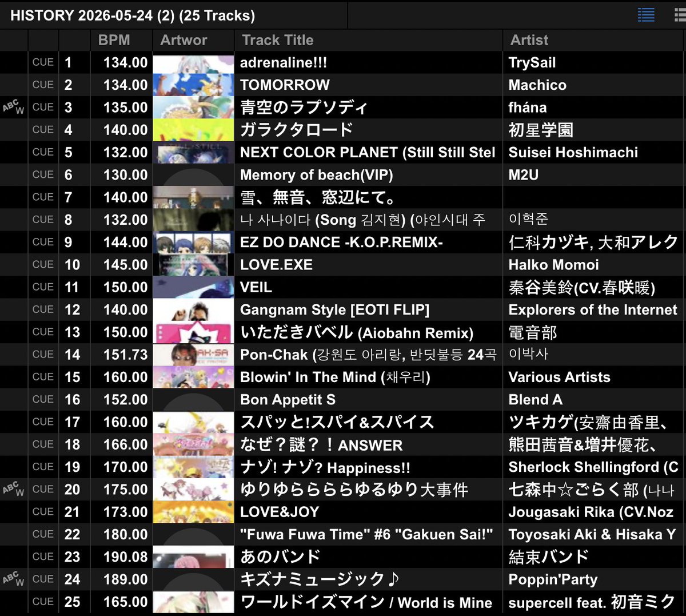This screenshot has height=616, width=686.
Task: Click artwork of EZ DO DANCE -K.O.P.REMIX-
Action: [x=193, y=242]
